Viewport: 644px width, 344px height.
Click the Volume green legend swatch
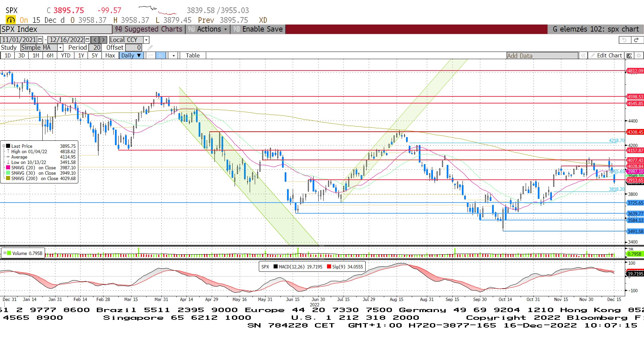click(x=9, y=253)
